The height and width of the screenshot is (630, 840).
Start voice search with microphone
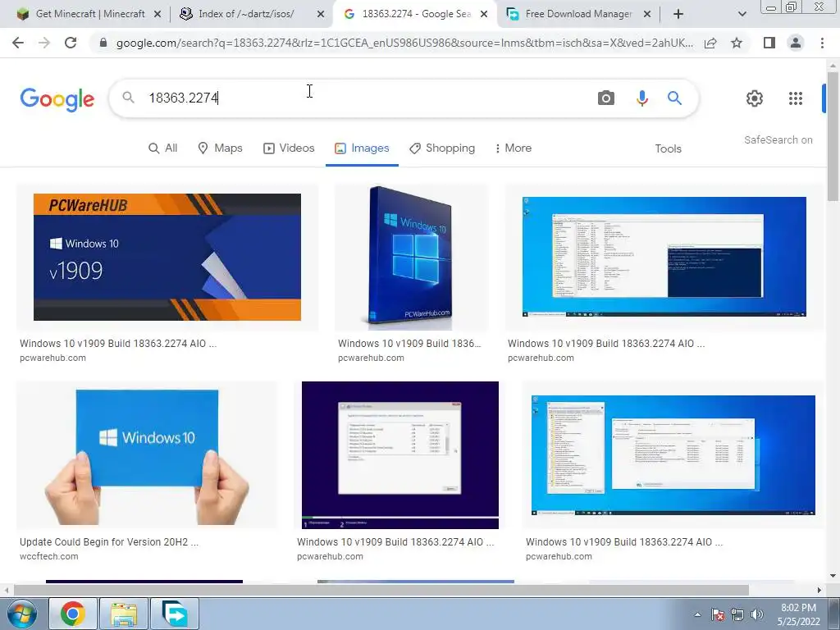[x=641, y=98]
